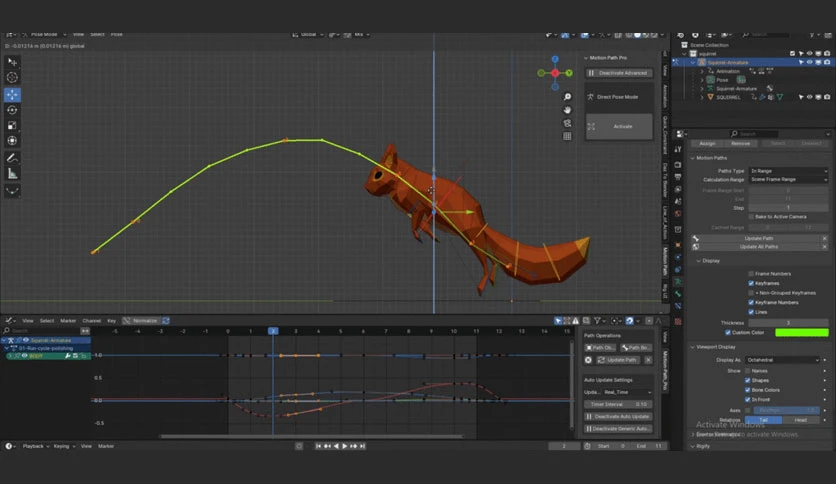The width and height of the screenshot is (836, 484).
Task: Uncheck the Shapes checkbox
Action: pos(747,380)
